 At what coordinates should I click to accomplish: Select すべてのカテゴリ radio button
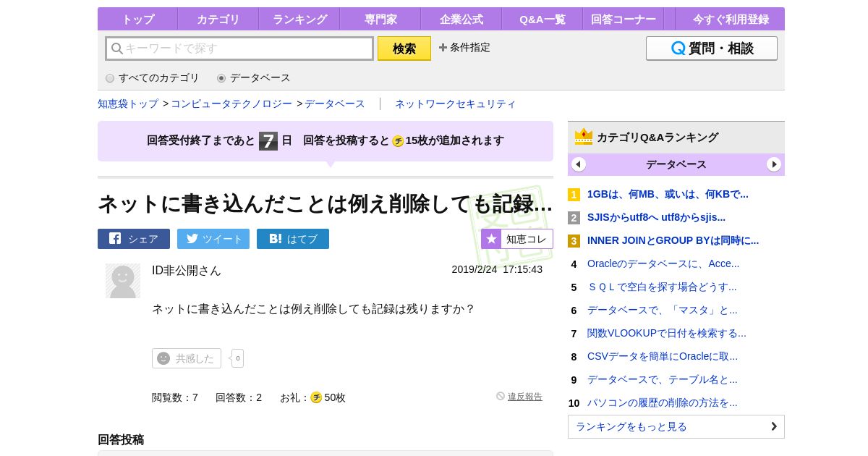pos(110,78)
